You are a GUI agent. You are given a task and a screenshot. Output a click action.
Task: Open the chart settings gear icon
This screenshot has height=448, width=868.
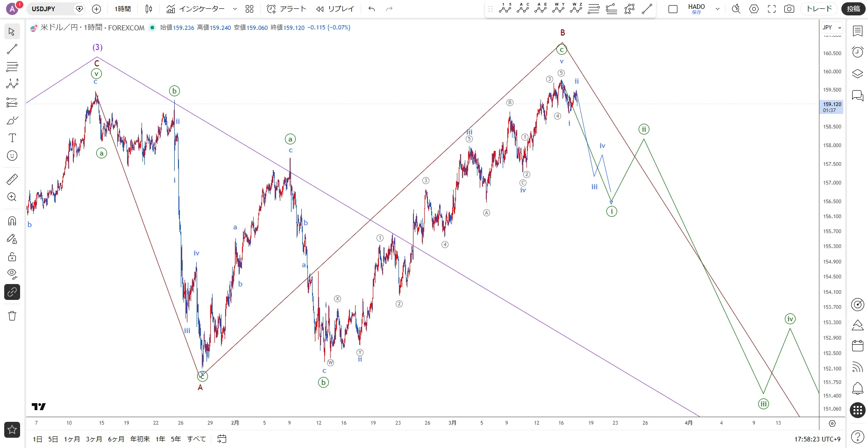(754, 9)
